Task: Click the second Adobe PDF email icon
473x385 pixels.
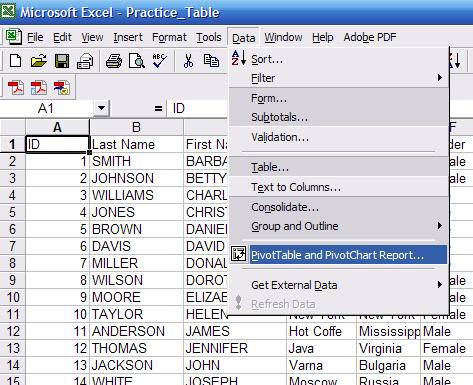Action: (x=39, y=88)
